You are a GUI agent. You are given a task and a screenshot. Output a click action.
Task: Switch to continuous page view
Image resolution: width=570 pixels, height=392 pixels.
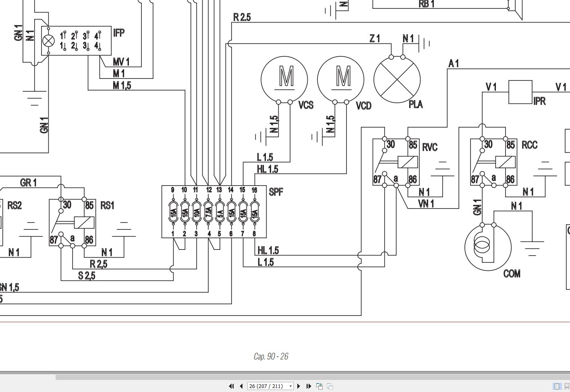tap(566, 386)
